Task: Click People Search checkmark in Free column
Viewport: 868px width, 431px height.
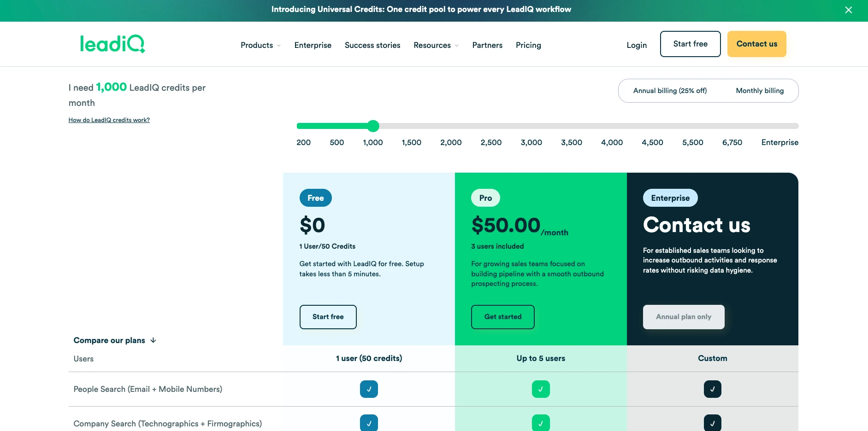Action: 369,389
